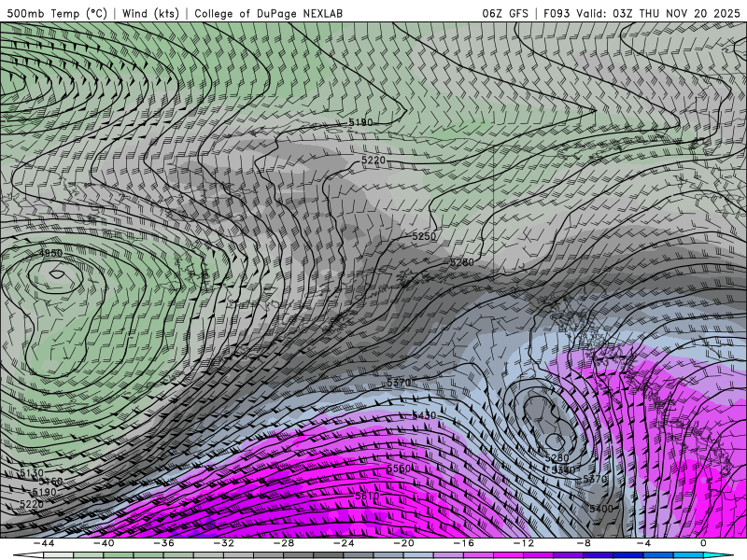Click the '06Z GFS' model run text

pyautogui.click(x=505, y=13)
